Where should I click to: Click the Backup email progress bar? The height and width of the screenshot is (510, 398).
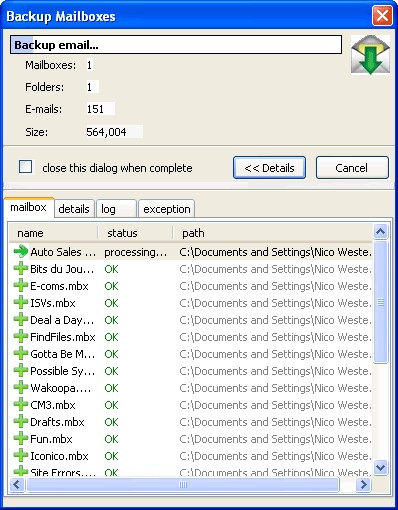tap(176, 45)
